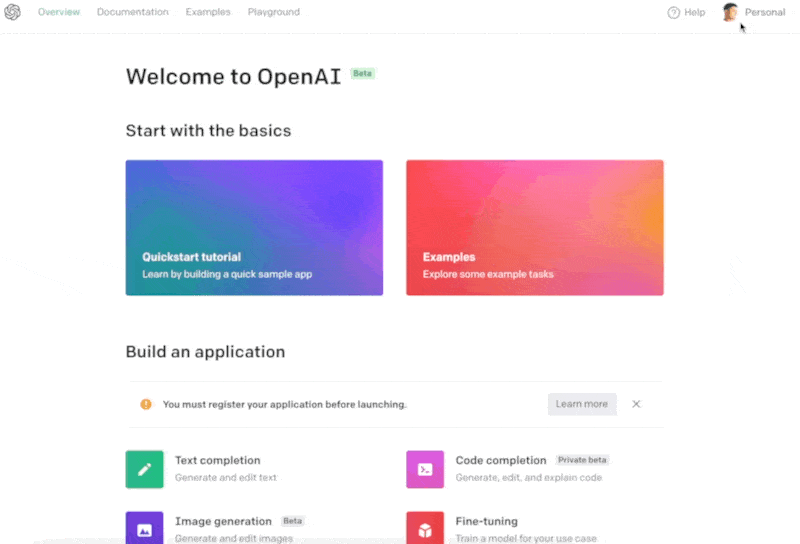Click 'Learn by building a quick sample app'
800x544 pixels.
pos(227,274)
